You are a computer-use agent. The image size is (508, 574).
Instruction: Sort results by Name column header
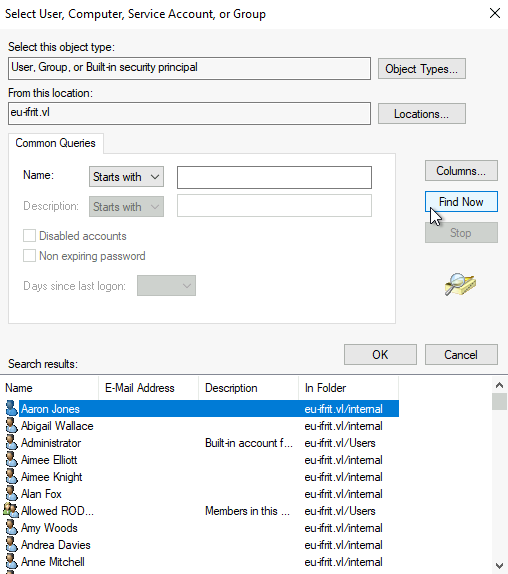pos(49,388)
